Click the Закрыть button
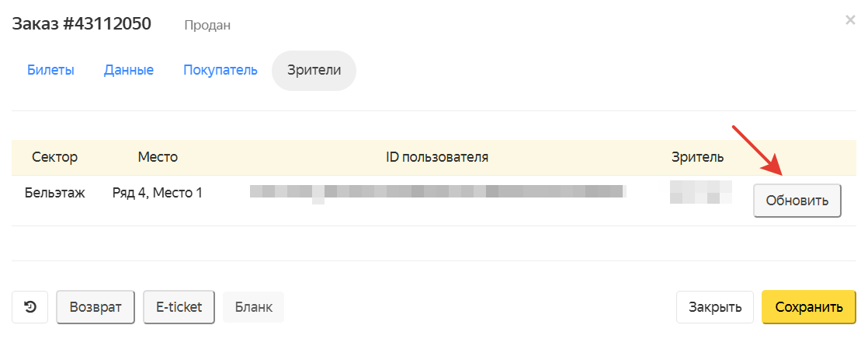 714,307
